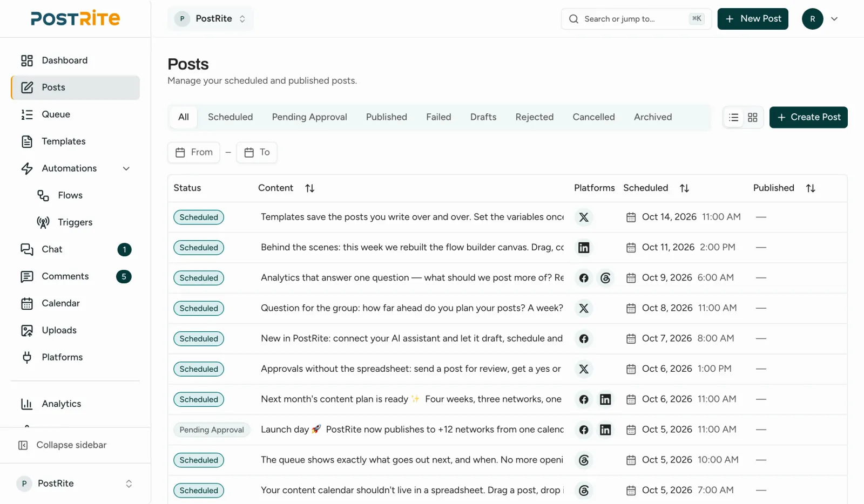The height and width of the screenshot is (504, 864).
Task: Open Triggers under Automations
Action: point(83,222)
